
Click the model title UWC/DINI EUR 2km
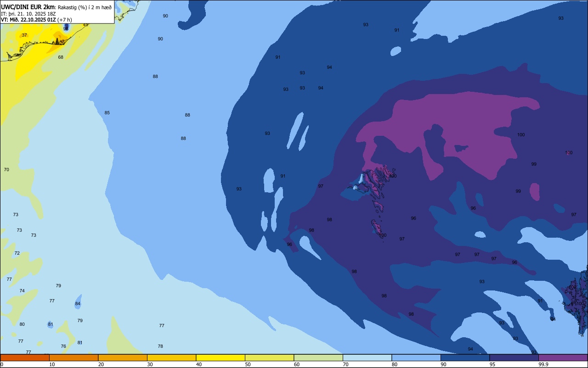(28, 7)
